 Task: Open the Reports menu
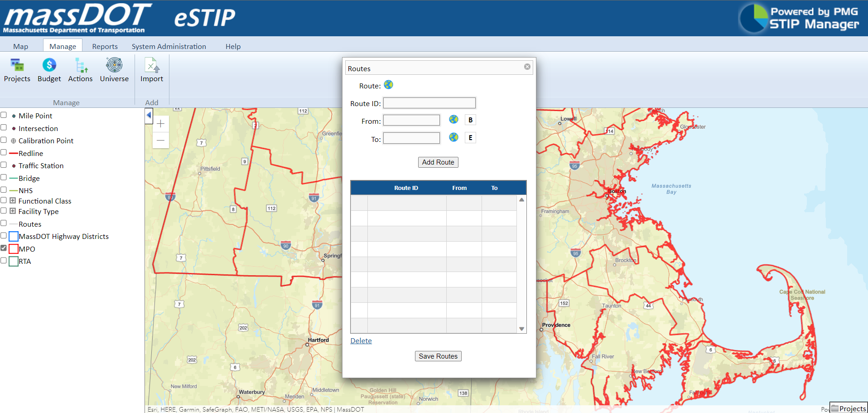[105, 46]
